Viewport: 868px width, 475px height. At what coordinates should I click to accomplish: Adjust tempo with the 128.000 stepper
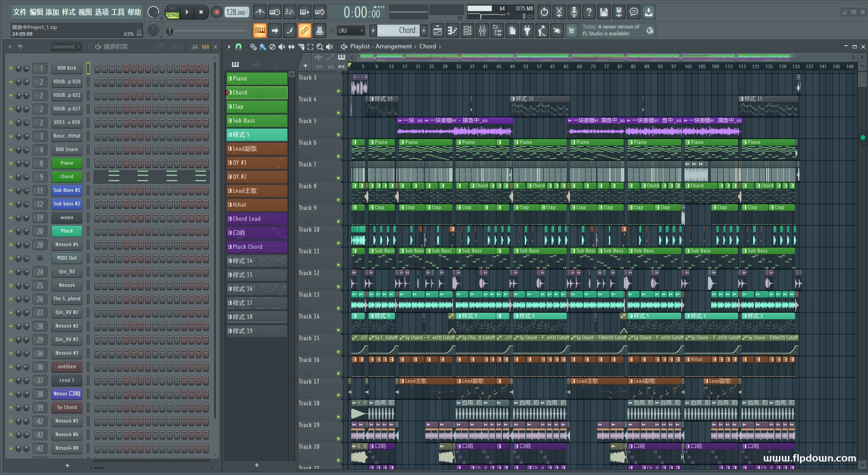237,12
